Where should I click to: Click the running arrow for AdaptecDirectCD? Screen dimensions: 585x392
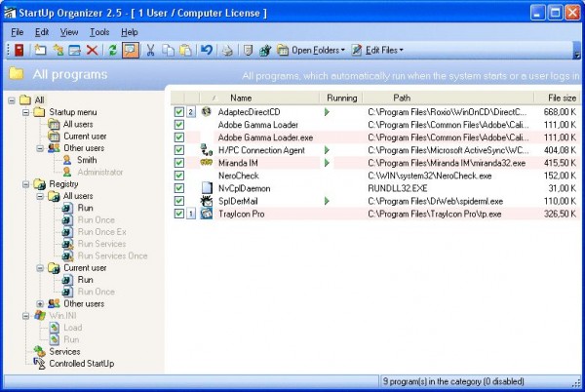point(327,112)
